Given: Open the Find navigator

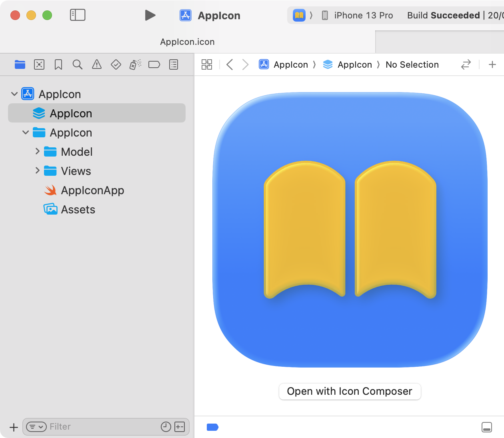Looking at the screenshot, I should click(78, 64).
